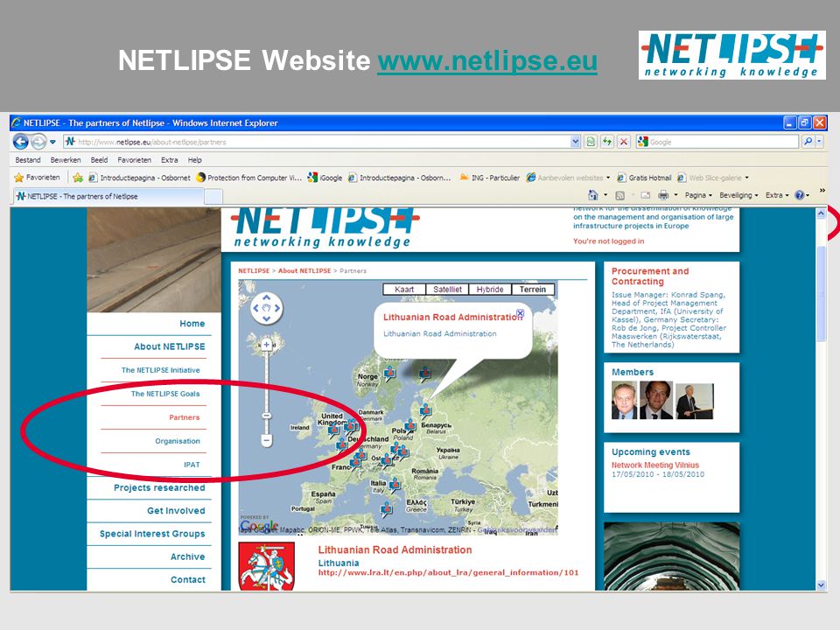Open ING - Particulier favorite
This screenshot has height=630, width=840.
click(490, 178)
